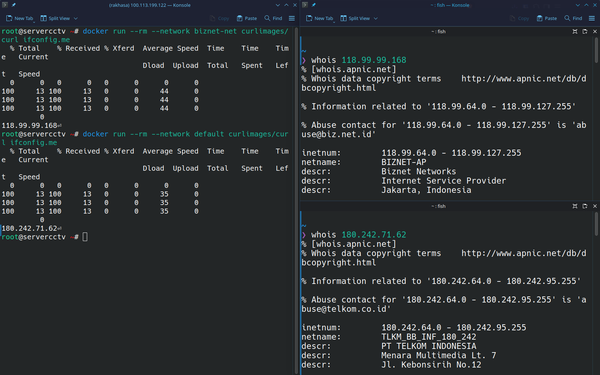Viewport: 600px width, 375px height.
Task: Click the lower split pane '~ : fish' header
Action: pos(439,206)
